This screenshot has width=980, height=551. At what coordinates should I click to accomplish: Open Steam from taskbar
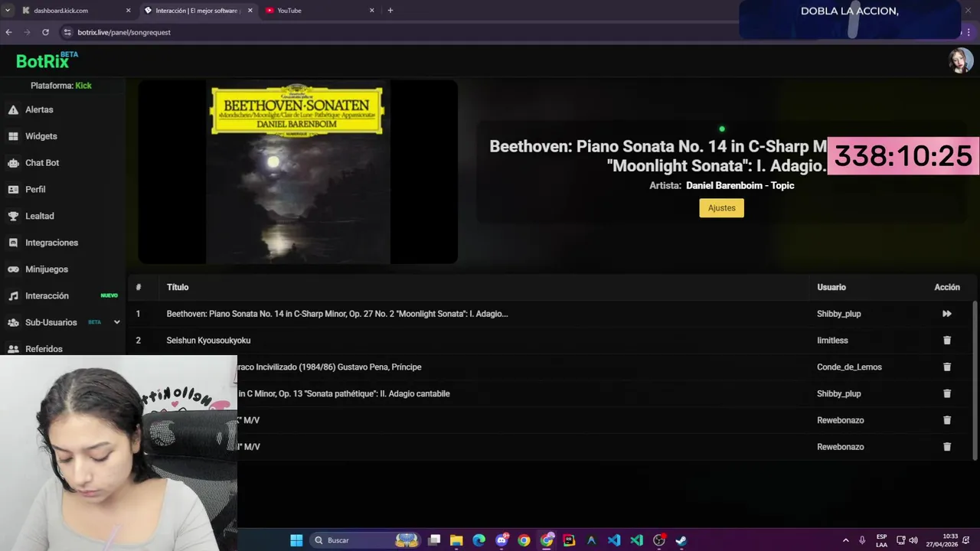tap(681, 540)
